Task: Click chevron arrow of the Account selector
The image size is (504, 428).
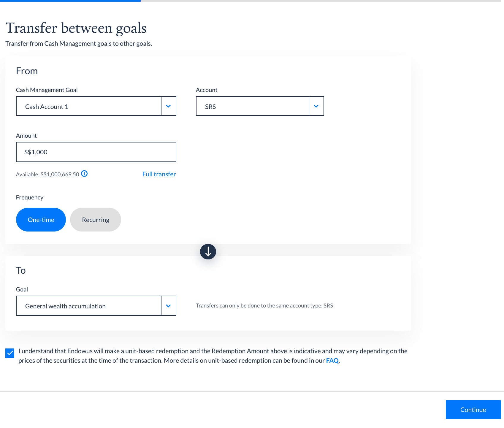Action: coord(316,106)
